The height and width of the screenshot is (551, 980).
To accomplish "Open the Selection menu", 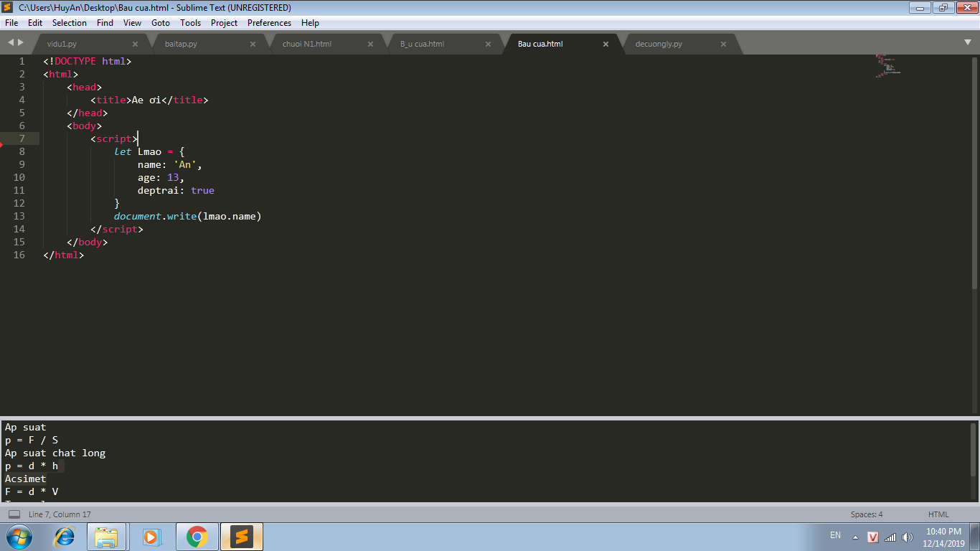I will pyautogui.click(x=70, y=23).
